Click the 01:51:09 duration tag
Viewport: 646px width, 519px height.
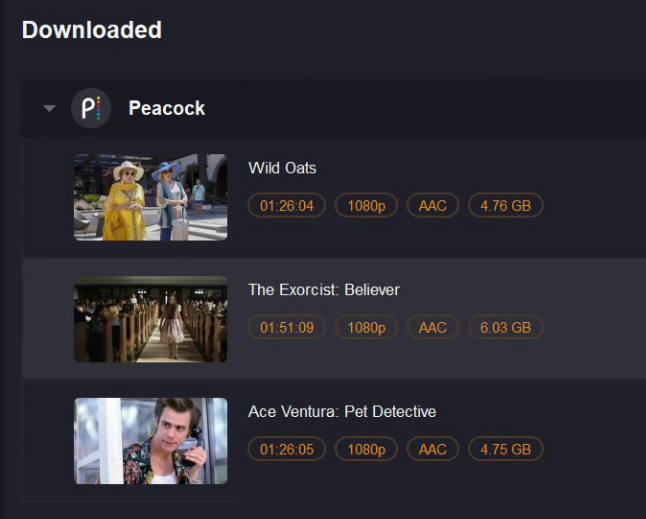(x=287, y=327)
